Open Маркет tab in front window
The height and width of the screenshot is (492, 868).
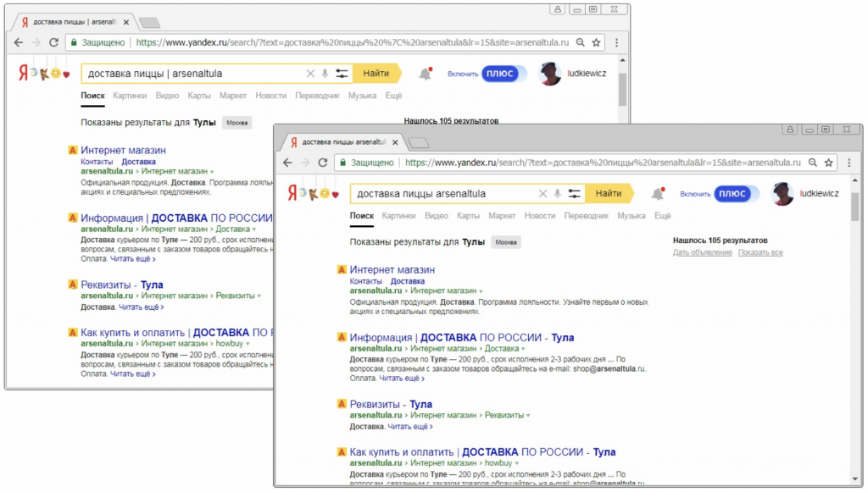(x=502, y=216)
